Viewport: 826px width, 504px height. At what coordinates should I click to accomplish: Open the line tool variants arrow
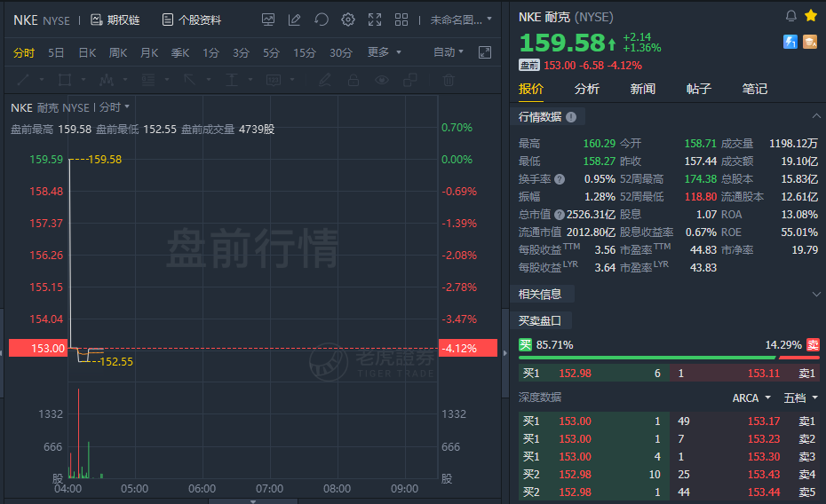click(42, 80)
